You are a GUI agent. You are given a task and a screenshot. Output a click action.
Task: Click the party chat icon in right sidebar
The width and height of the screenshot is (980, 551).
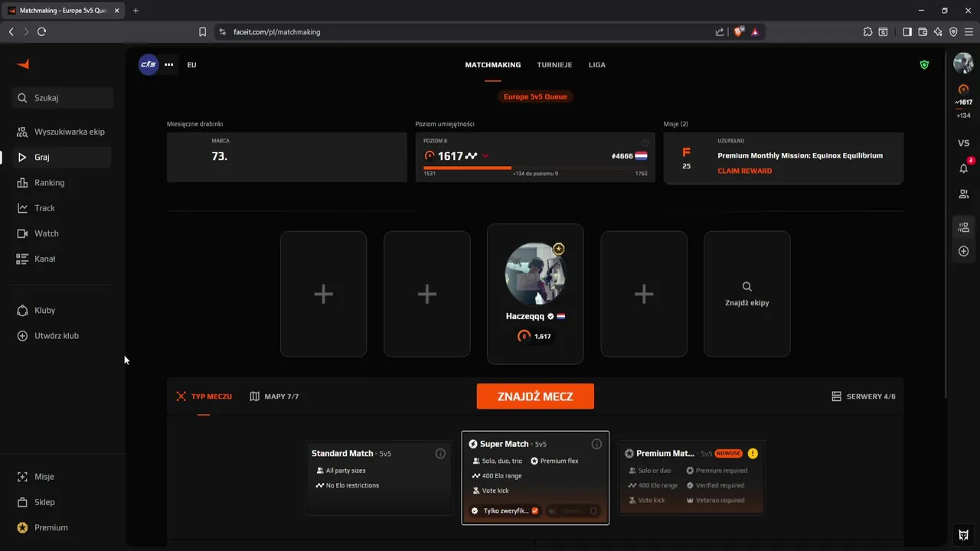[964, 227]
